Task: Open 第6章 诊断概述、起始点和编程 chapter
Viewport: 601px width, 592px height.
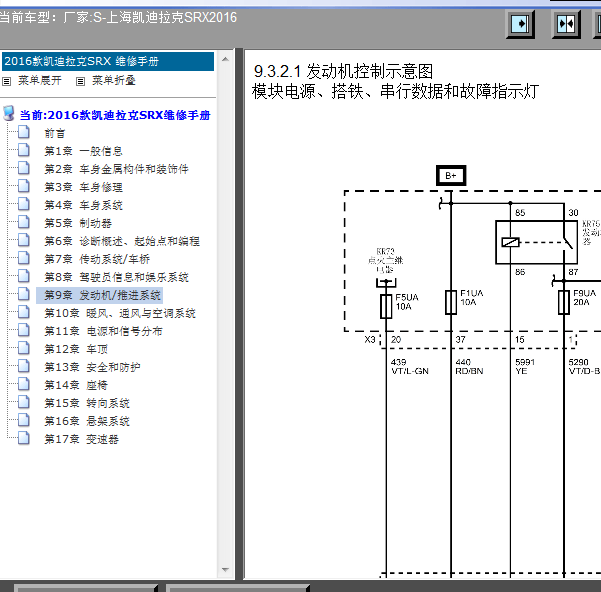Action: point(122,241)
